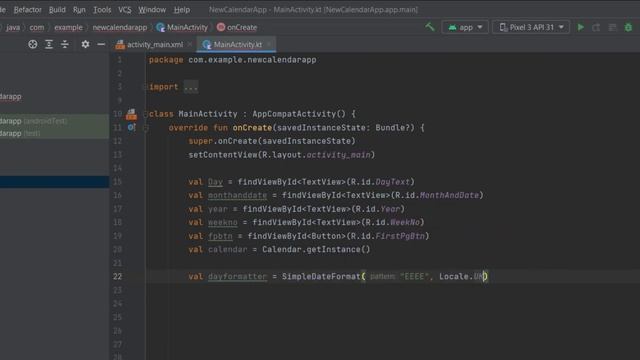Click the override gutter icon on line 11

coord(131,127)
